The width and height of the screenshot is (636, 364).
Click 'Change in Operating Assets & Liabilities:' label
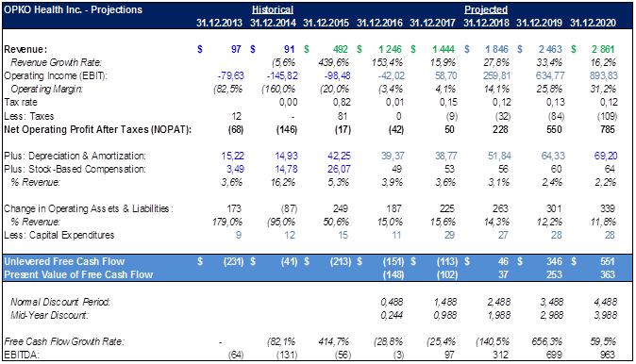(x=89, y=208)
